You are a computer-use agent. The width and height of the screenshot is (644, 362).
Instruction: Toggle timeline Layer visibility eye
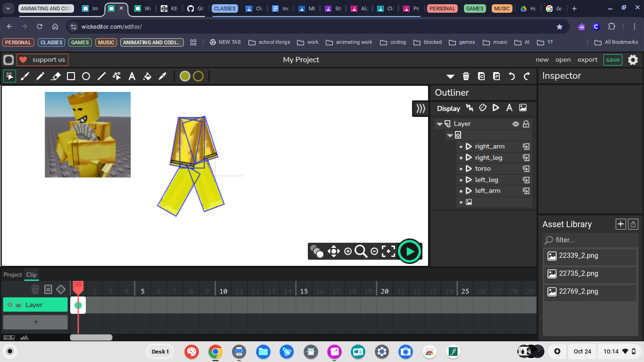point(10,305)
